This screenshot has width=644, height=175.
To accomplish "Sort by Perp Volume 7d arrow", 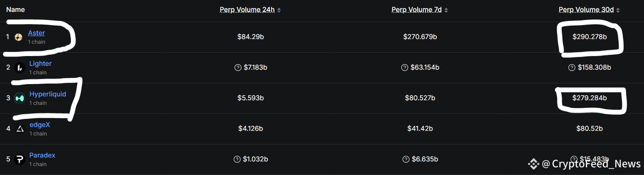I will coord(446,10).
